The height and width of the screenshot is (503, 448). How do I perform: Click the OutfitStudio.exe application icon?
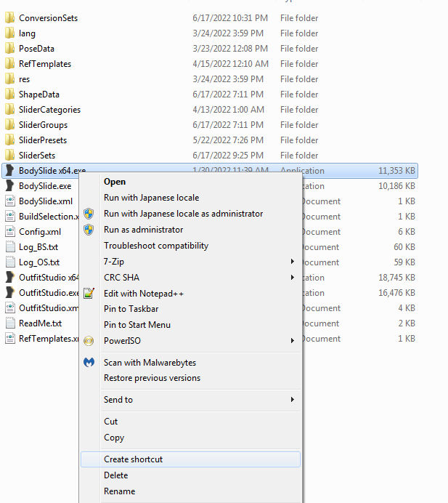pos(10,292)
